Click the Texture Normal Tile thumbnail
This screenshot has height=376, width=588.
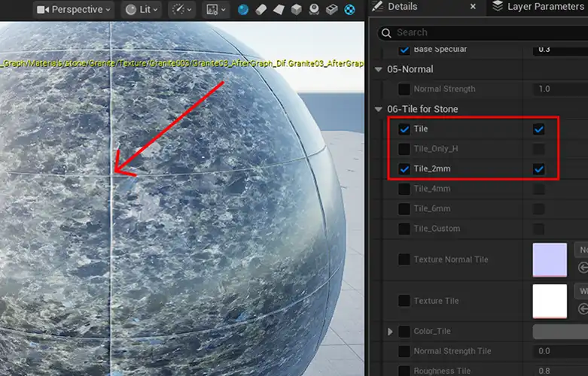coord(550,260)
